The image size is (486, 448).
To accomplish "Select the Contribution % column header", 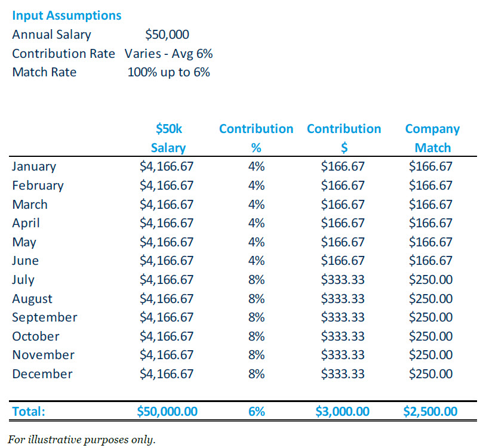I will click(x=256, y=138).
